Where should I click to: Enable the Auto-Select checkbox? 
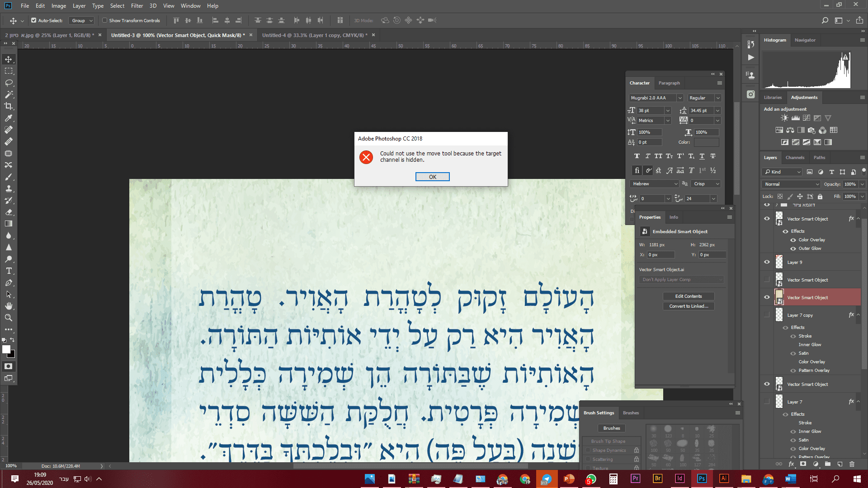pyautogui.click(x=33, y=20)
